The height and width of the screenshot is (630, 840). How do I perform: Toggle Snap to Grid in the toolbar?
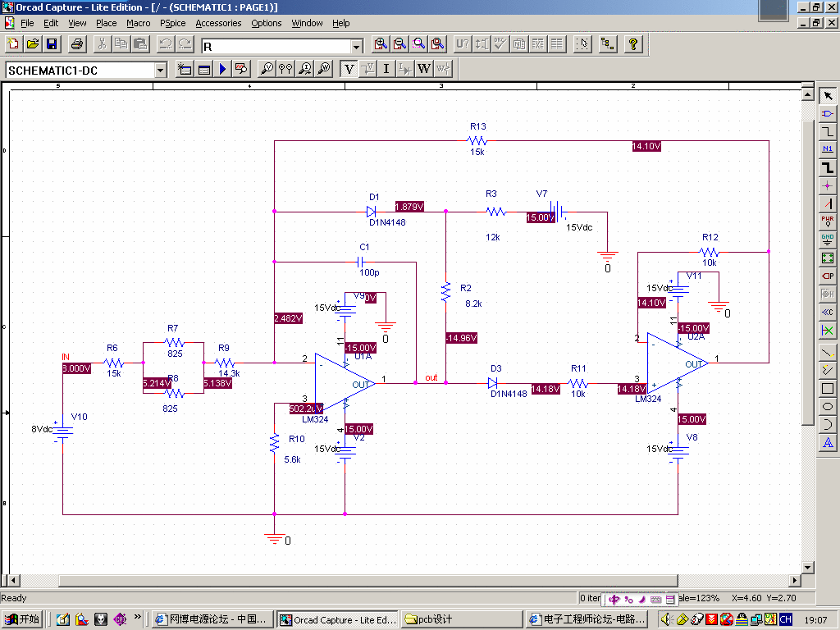pos(582,44)
